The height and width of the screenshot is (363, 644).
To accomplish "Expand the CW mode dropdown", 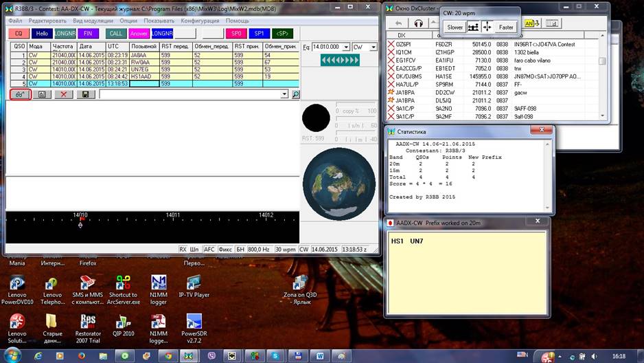I will 373,47.
